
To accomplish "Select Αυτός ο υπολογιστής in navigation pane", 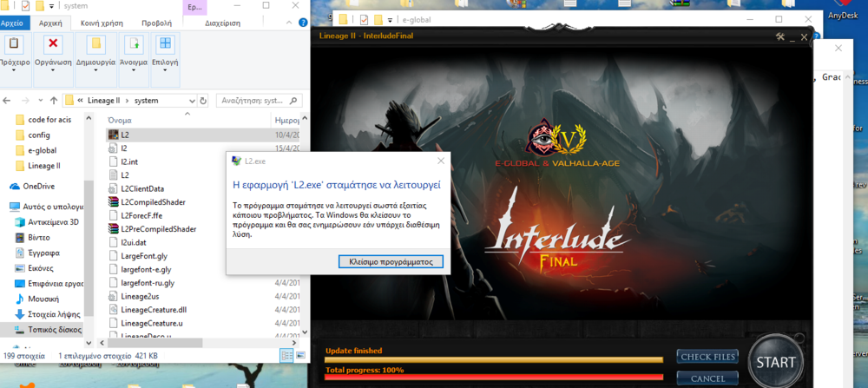I will pos(47,207).
